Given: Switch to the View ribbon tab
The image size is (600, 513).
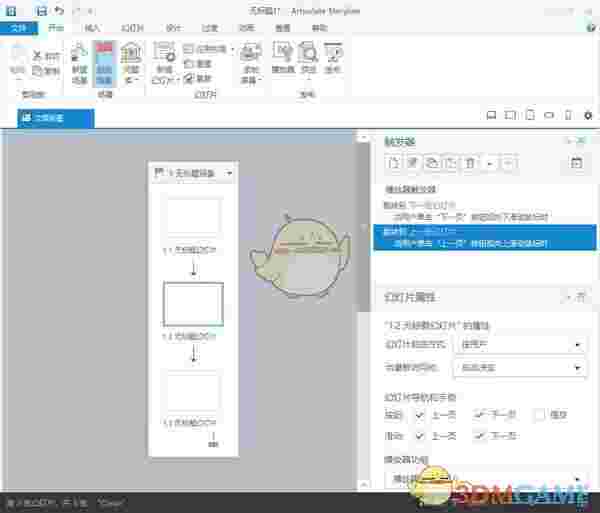Looking at the screenshot, I should point(283,28).
